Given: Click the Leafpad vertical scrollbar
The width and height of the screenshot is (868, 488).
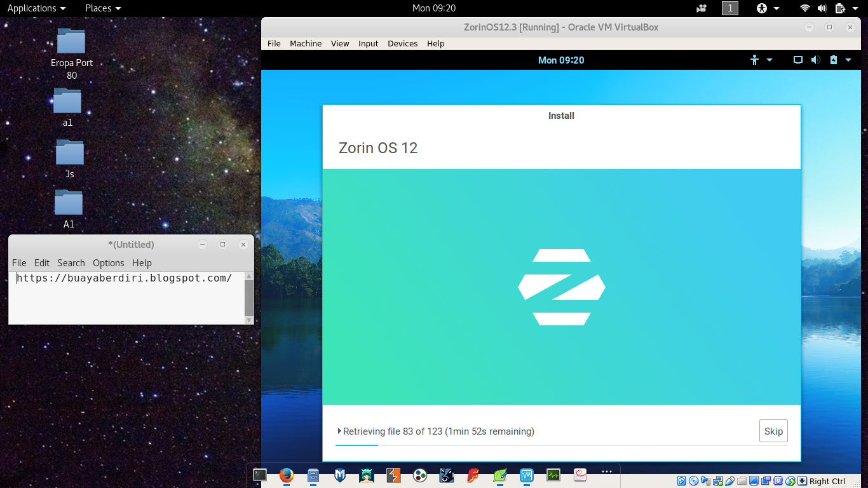Looking at the screenshot, I should tap(249, 298).
